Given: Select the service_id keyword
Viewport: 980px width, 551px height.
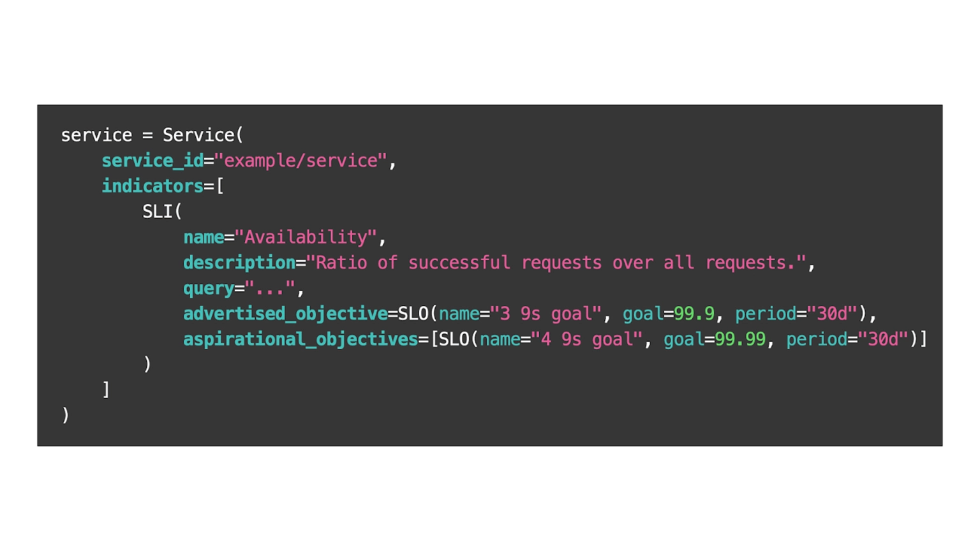Looking at the screenshot, I should tap(152, 161).
